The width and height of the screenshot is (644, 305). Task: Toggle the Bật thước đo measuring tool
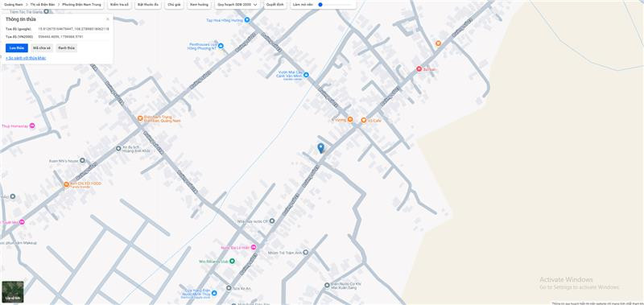148,5
